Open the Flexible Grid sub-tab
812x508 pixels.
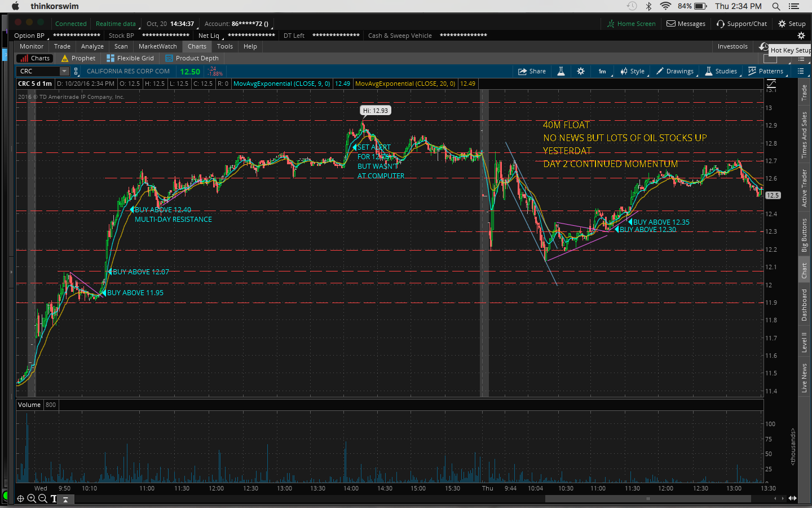pos(130,58)
